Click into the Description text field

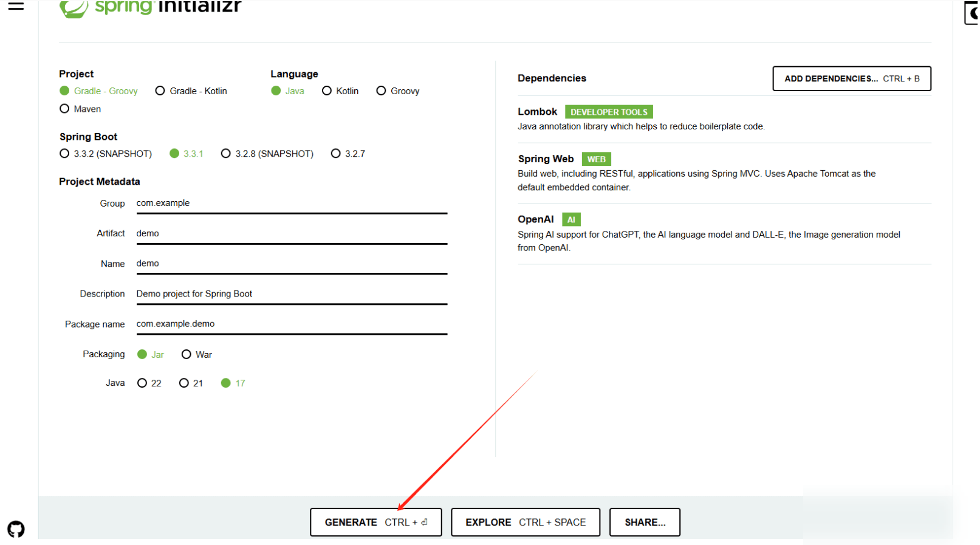tap(292, 294)
